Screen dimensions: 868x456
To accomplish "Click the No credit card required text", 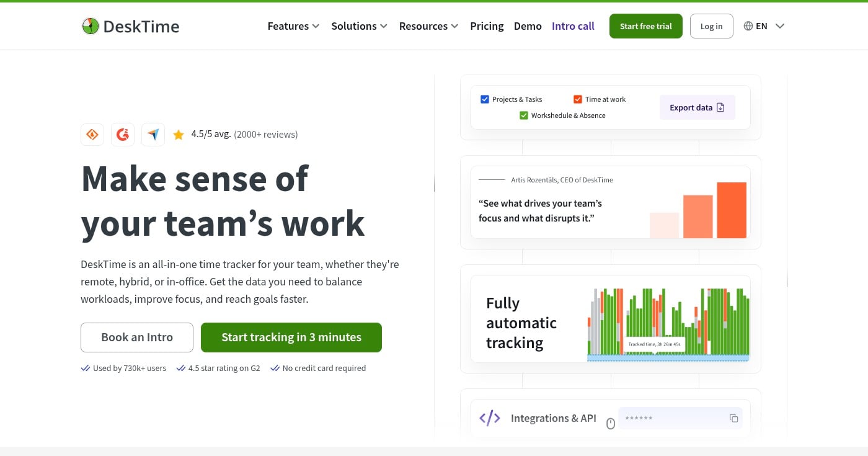I will (x=324, y=368).
